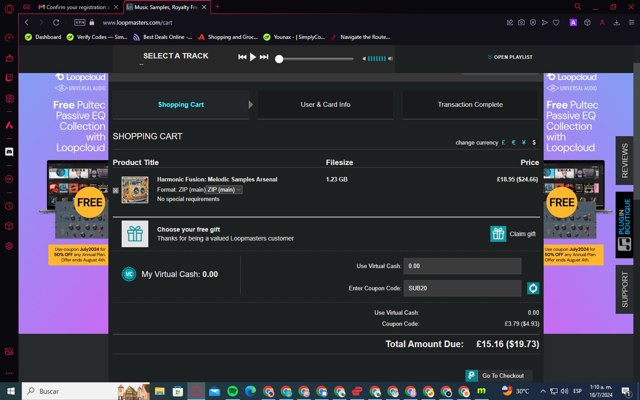Image resolution: width=640 pixels, height=400 pixels.
Task: Close the Confirm your registration tab
Action: click(x=116, y=7)
